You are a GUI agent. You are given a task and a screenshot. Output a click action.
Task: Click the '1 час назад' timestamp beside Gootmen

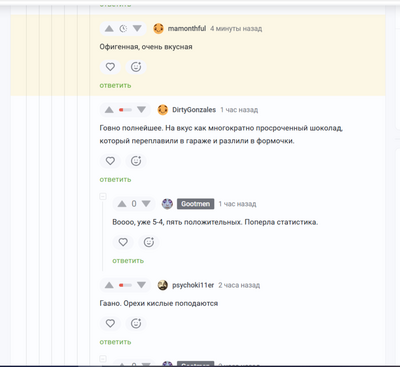[237, 204]
